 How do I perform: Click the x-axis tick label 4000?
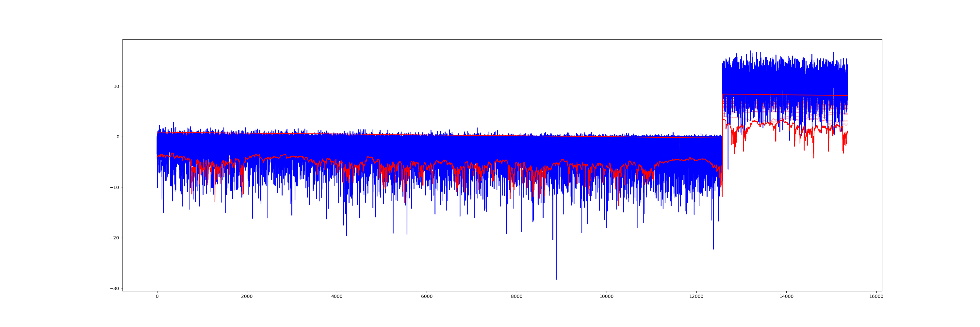click(x=337, y=297)
